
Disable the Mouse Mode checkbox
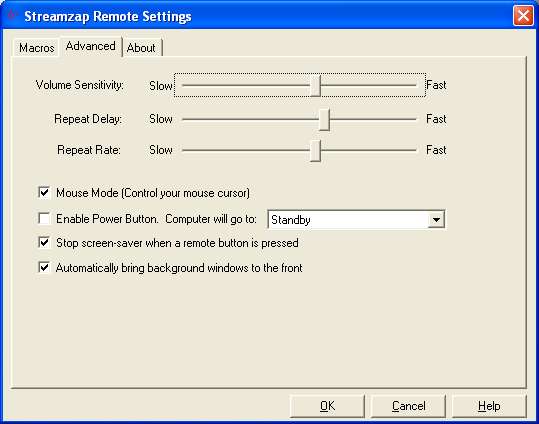(x=44, y=192)
